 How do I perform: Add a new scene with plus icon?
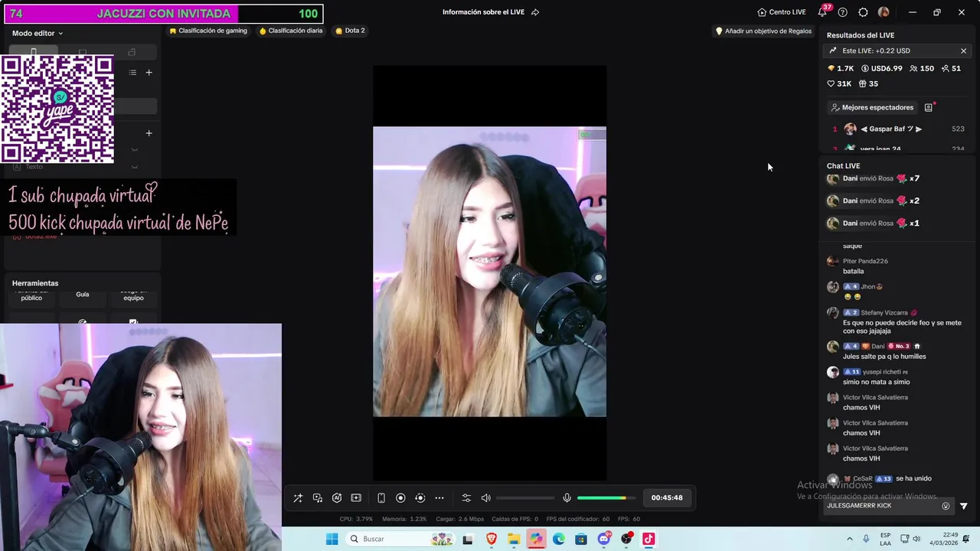click(x=149, y=73)
